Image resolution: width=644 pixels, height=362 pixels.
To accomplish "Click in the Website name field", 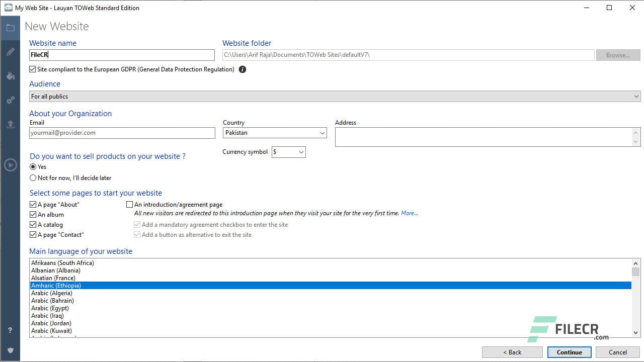I will click(x=122, y=55).
